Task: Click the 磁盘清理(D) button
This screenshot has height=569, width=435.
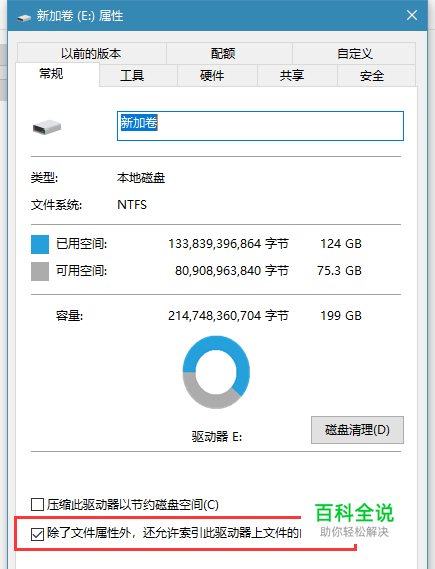Action: click(x=357, y=430)
